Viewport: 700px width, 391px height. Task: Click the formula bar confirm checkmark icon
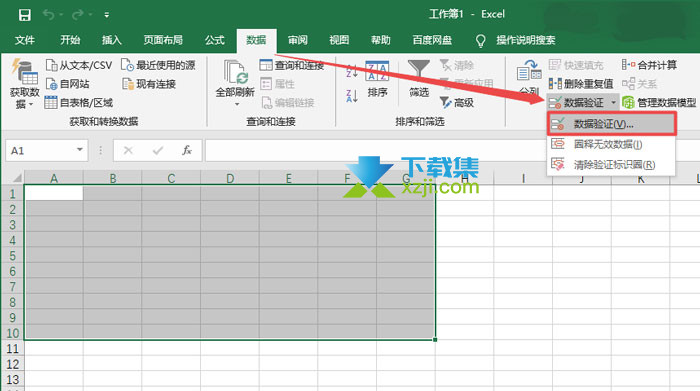(158, 151)
